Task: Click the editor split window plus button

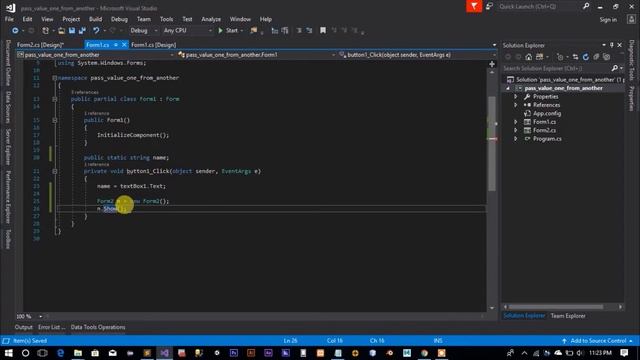Action: point(492,64)
